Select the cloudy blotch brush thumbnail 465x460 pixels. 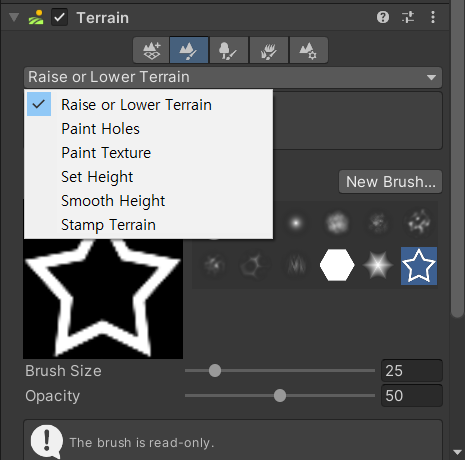(337, 223)
